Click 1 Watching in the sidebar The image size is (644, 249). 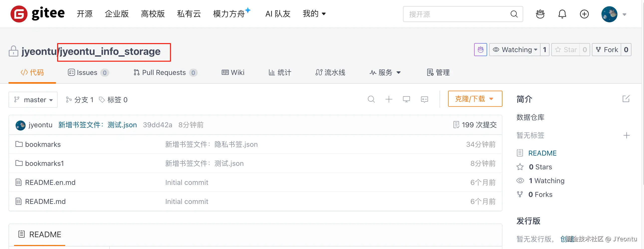point(547,181)
